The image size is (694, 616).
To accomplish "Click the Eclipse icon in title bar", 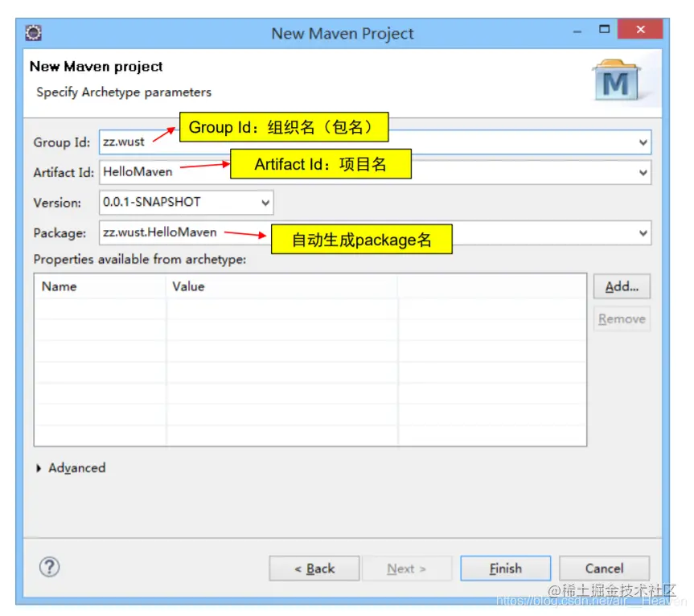I will (x=33, y=33).
